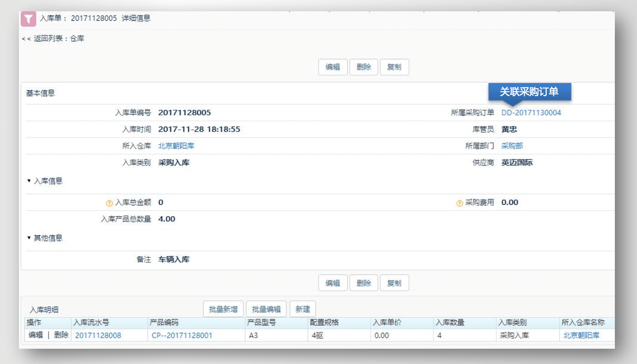Screen dimensions: 637x364
Task: Click the 备注 value 车辆入库
Action: click(x=174, y=260)
